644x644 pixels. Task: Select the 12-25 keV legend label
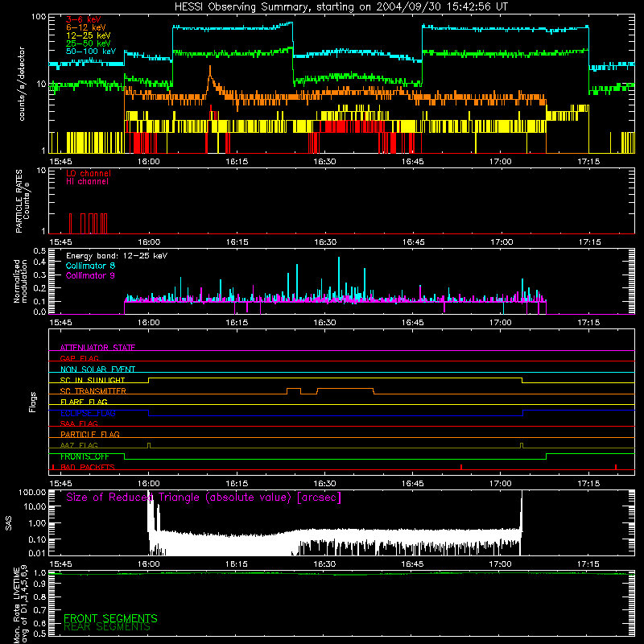(89, 35)
